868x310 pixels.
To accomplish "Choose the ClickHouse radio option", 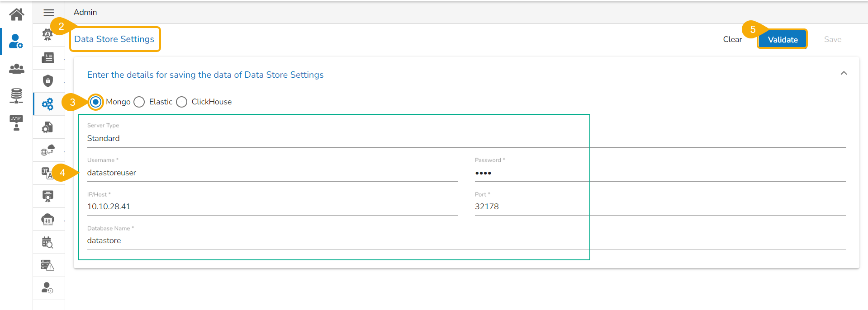I will coord(182,102).
